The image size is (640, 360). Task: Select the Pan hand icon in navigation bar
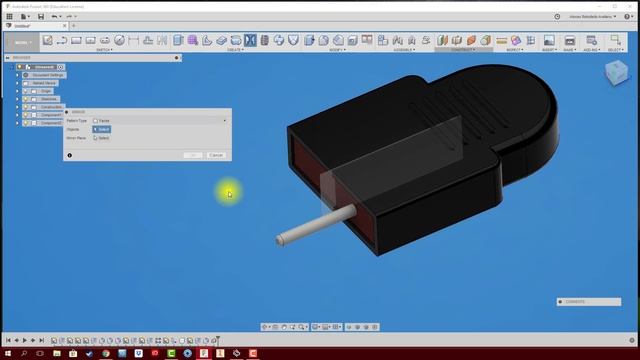pos(284,327)
